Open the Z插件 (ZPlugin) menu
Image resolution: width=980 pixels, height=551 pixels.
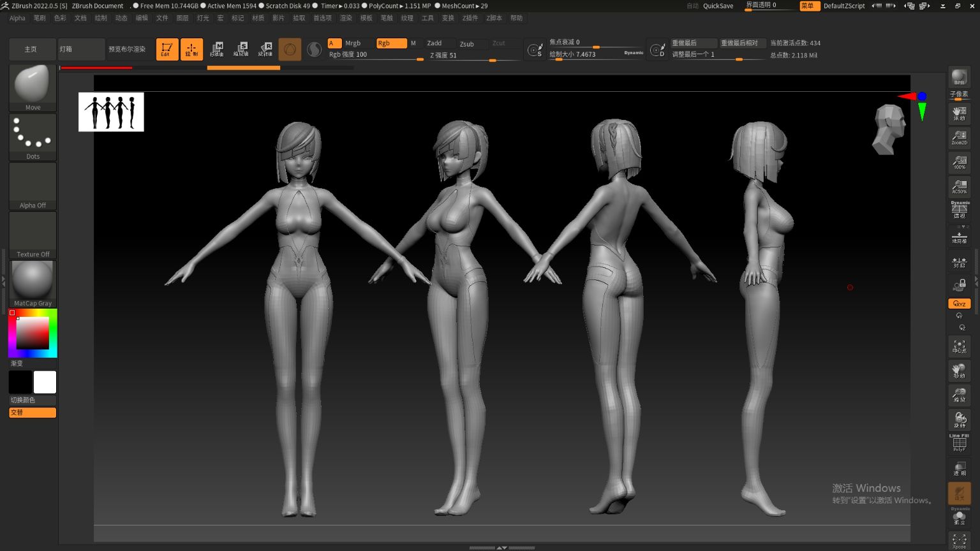[x=470, y=18]
